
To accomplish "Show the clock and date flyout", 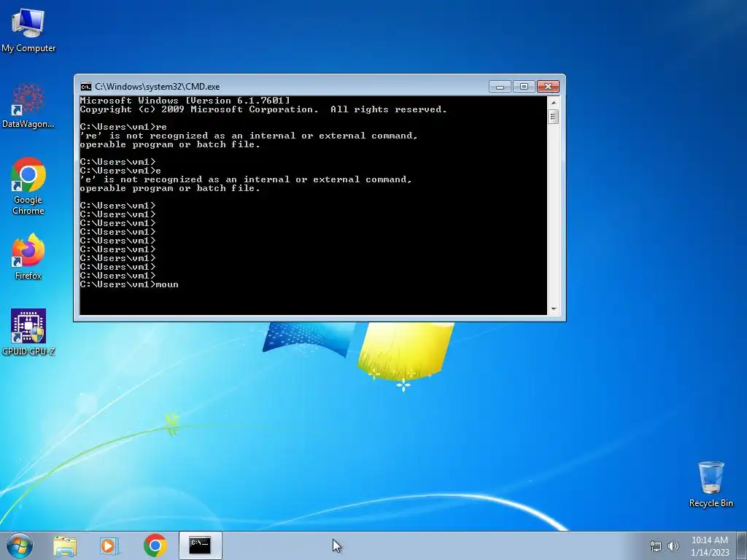I will point(710,546).
